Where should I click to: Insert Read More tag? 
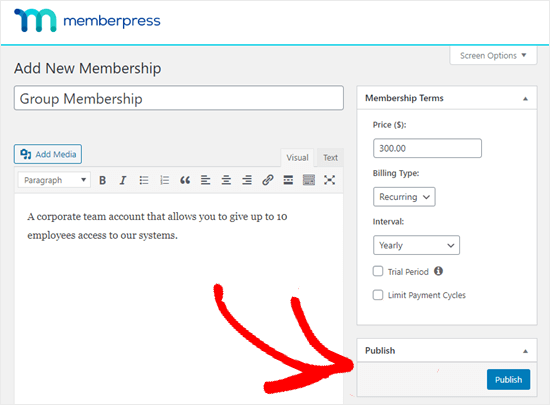288,180
